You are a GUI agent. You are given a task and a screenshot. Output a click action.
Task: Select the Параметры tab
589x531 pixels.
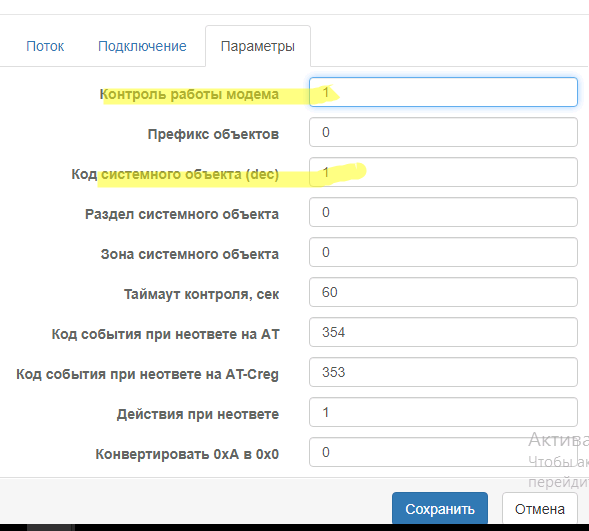258,46
